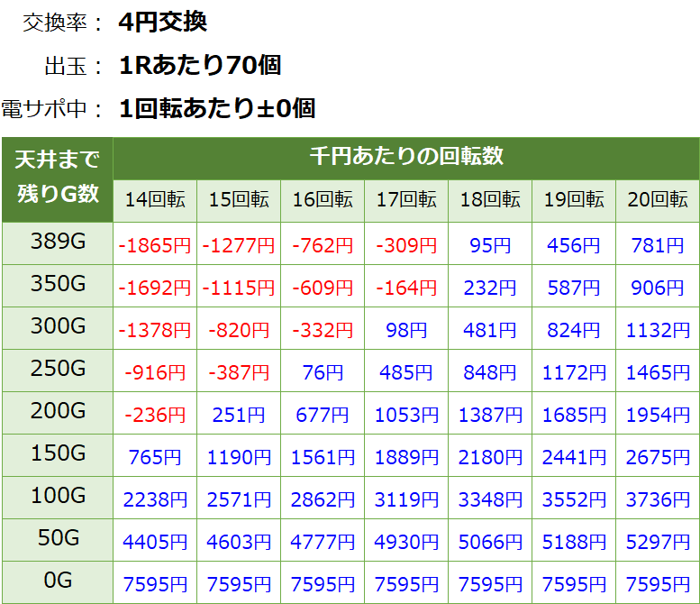Click the 781円 cell

[x=658, y=243]
